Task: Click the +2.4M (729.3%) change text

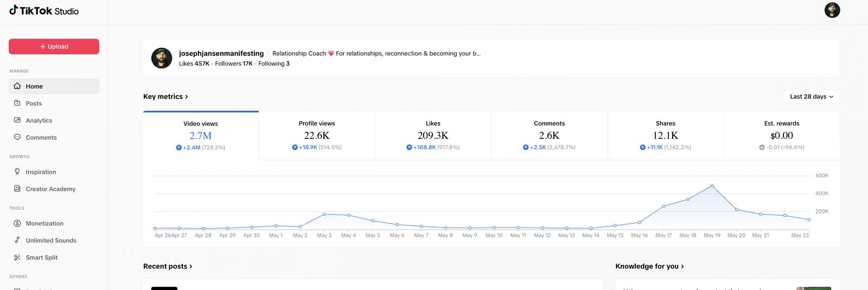Action: (x=204, y=148)
